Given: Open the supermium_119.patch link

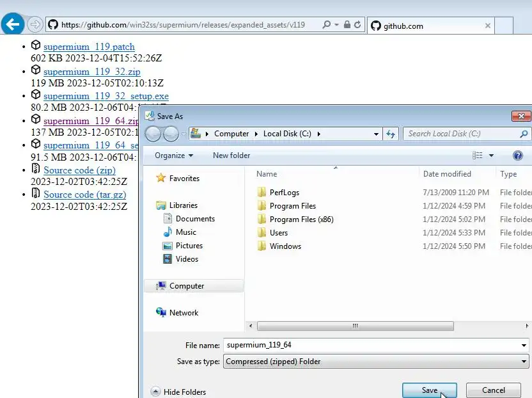Looking at the screenshot, I should pyautogui.click(x=89, y=47).
